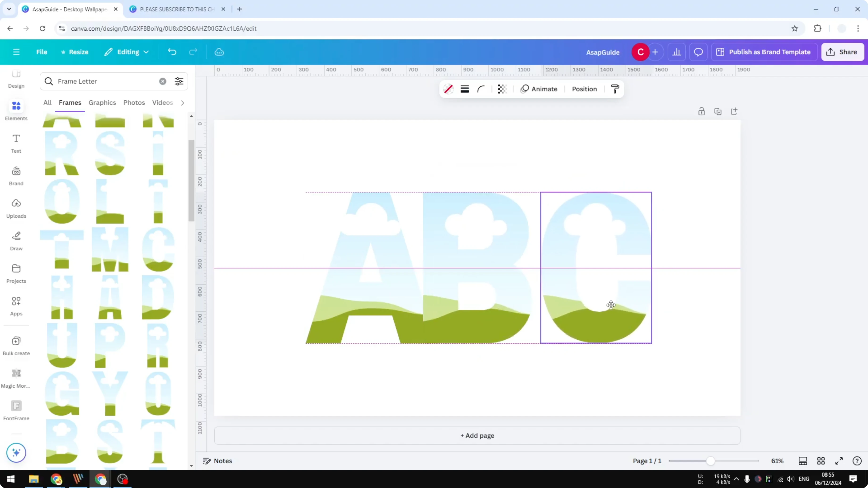Toggle lock on the selected element
Screen dimensions: 868x488
coord(701,111)
